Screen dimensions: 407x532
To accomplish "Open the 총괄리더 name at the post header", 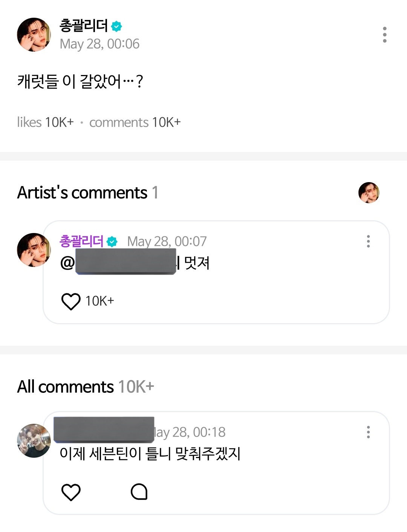I will 84,26.
